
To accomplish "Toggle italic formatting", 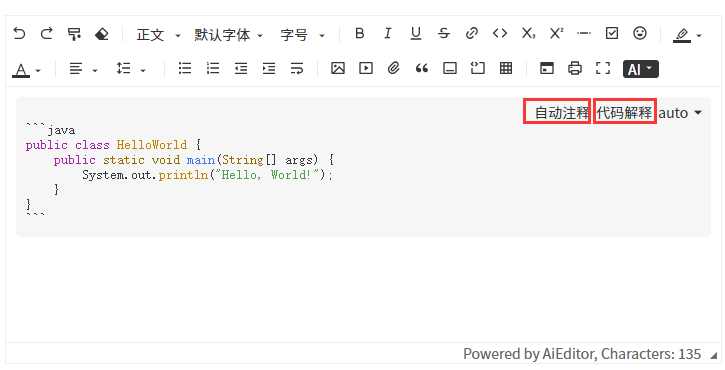I will coord(388,33).
